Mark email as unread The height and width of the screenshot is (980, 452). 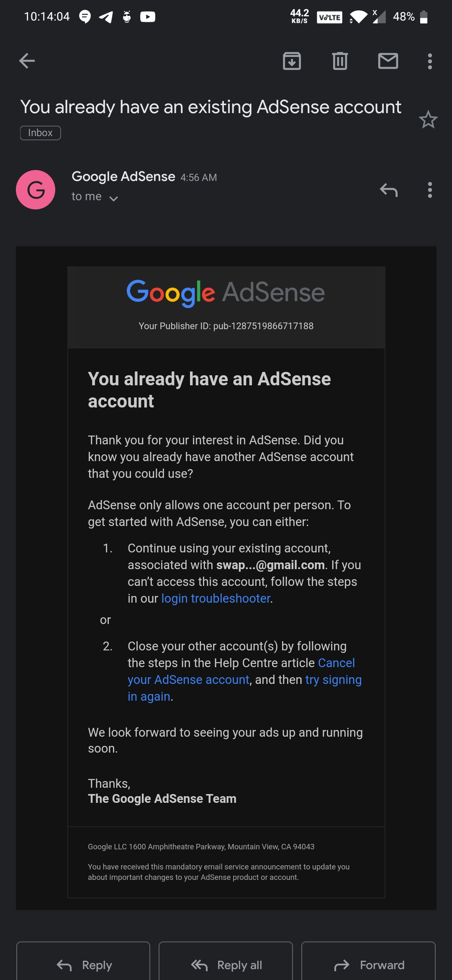[388, 61]
